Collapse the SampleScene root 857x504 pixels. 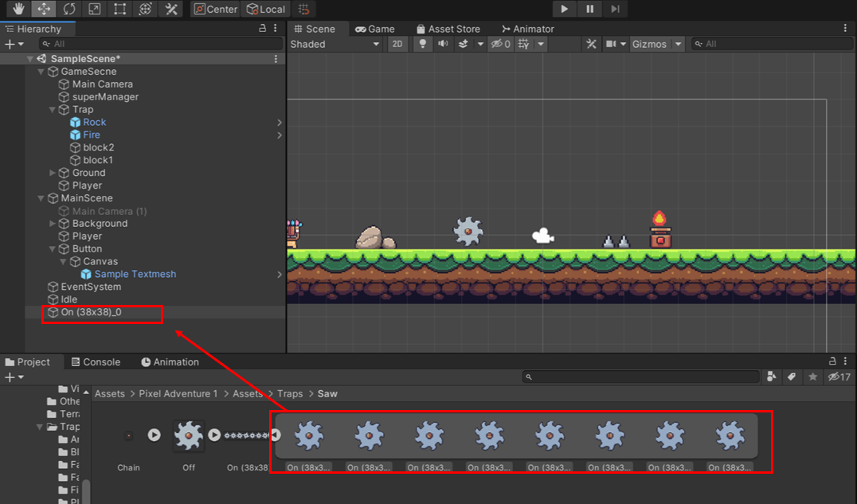pos(30,58)
